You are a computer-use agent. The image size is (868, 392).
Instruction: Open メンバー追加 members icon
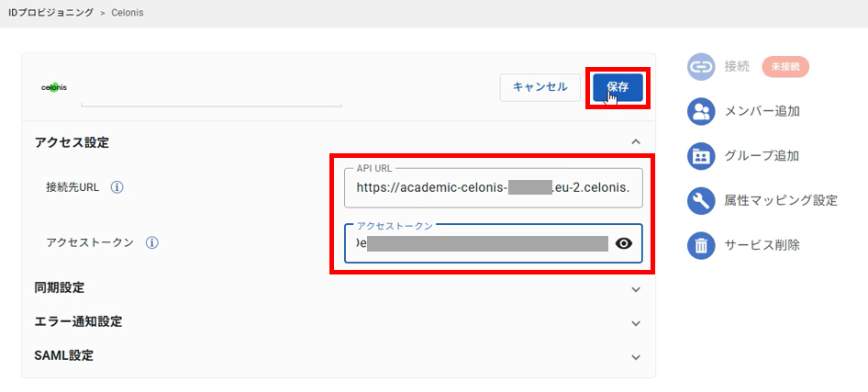coord(701,111)
